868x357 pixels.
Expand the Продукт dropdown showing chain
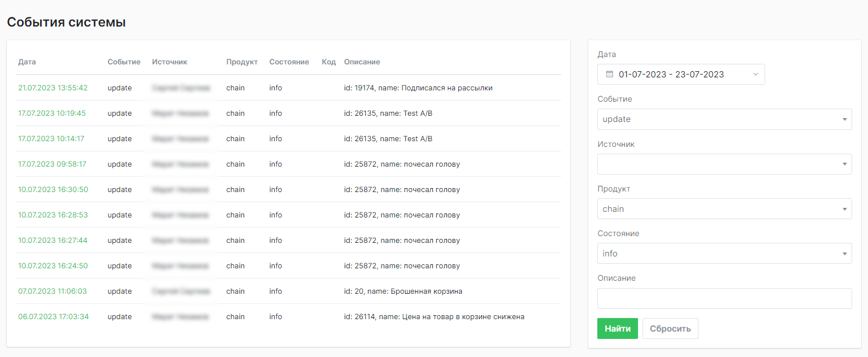click(x=724, y=209)
